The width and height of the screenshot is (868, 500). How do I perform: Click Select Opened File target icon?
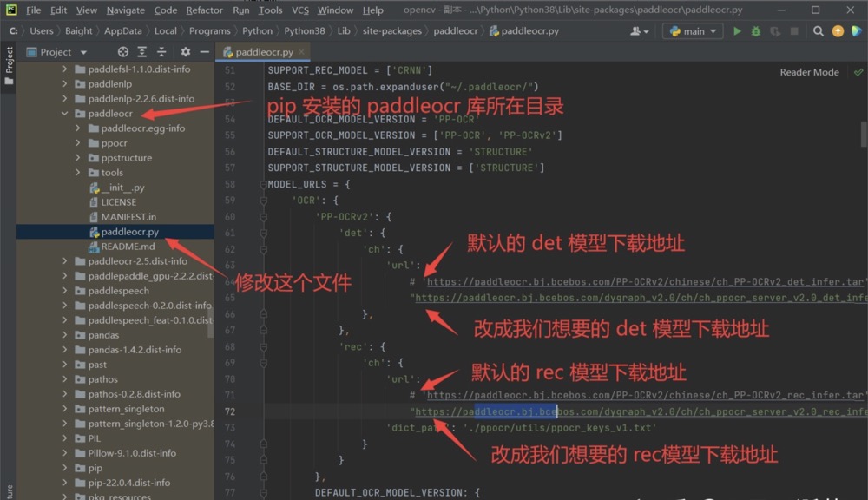pyautogui.click(x=123, y=52)
